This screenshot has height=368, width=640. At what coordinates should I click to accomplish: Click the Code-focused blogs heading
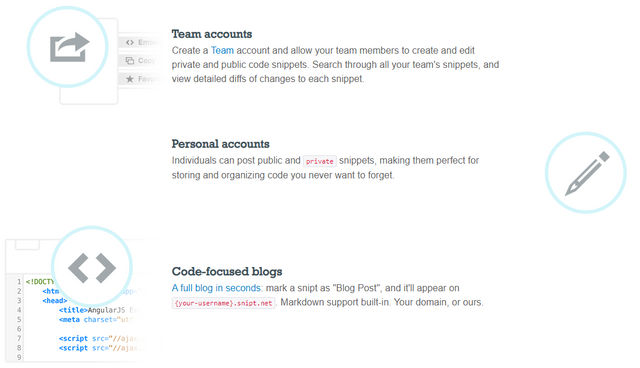pos(227,271)
